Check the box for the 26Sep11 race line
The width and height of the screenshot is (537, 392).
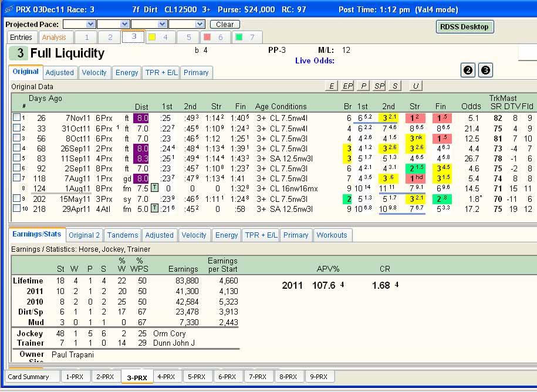[x=16, y=148]
